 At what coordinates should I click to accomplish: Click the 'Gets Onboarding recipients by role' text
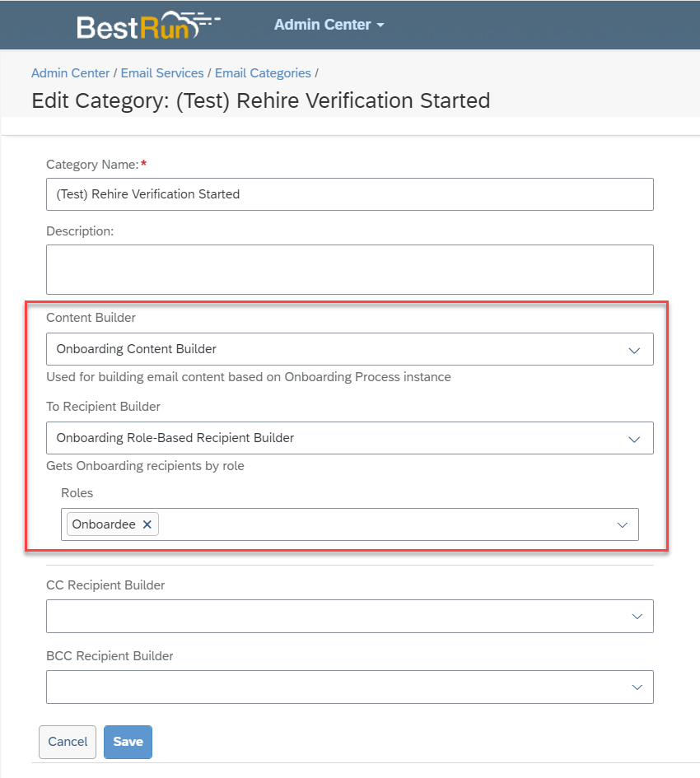tap(145, 466)
